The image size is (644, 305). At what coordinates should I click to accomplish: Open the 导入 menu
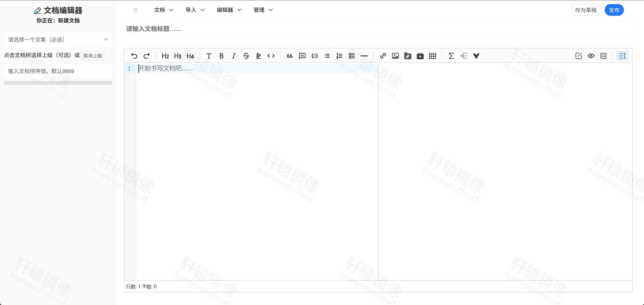click(195, 10)
